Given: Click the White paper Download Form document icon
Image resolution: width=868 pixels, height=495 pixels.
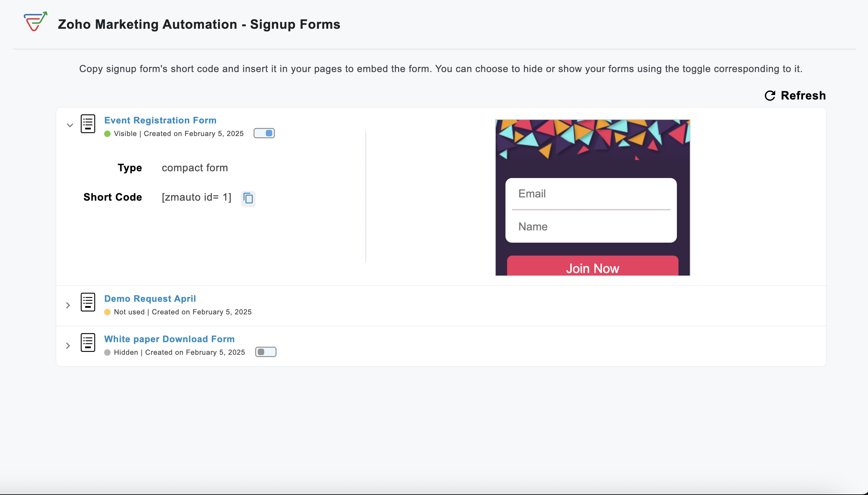Looking at the screenshot, I should [88, 342].
